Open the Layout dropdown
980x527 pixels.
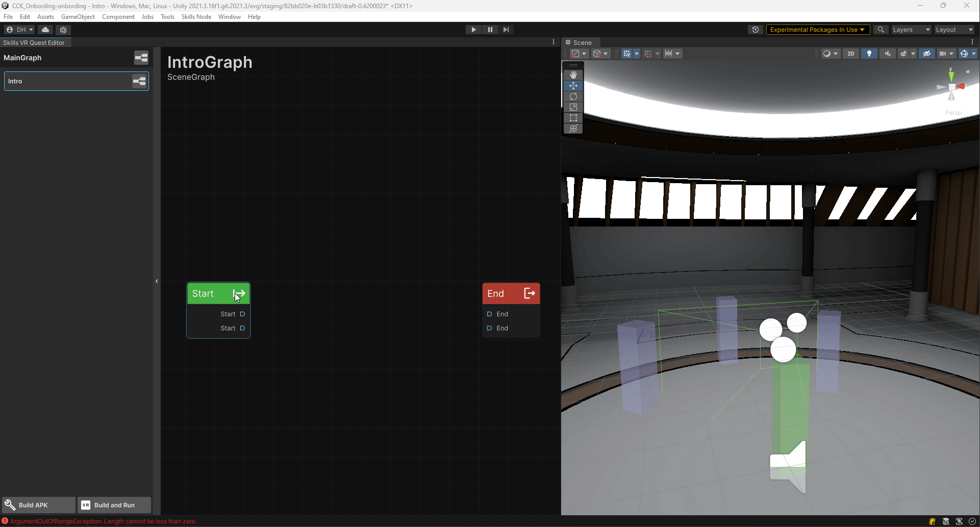click(x=954, y=30)
